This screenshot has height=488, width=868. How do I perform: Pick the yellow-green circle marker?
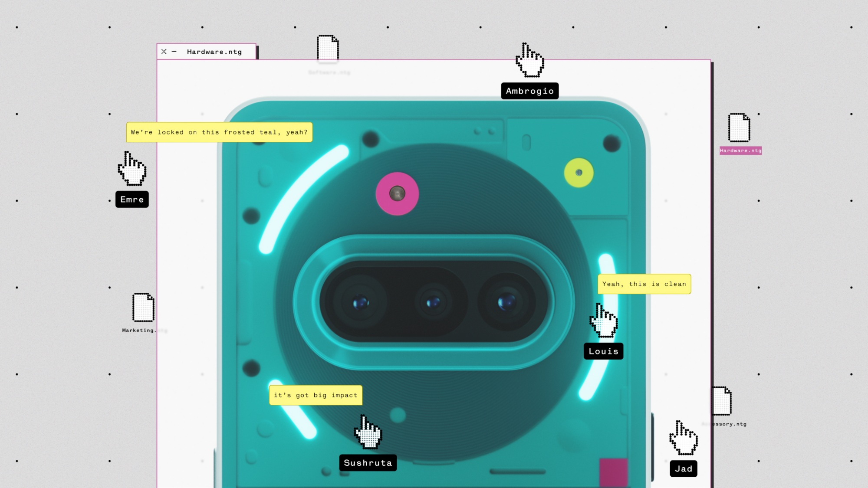(579, 173)
